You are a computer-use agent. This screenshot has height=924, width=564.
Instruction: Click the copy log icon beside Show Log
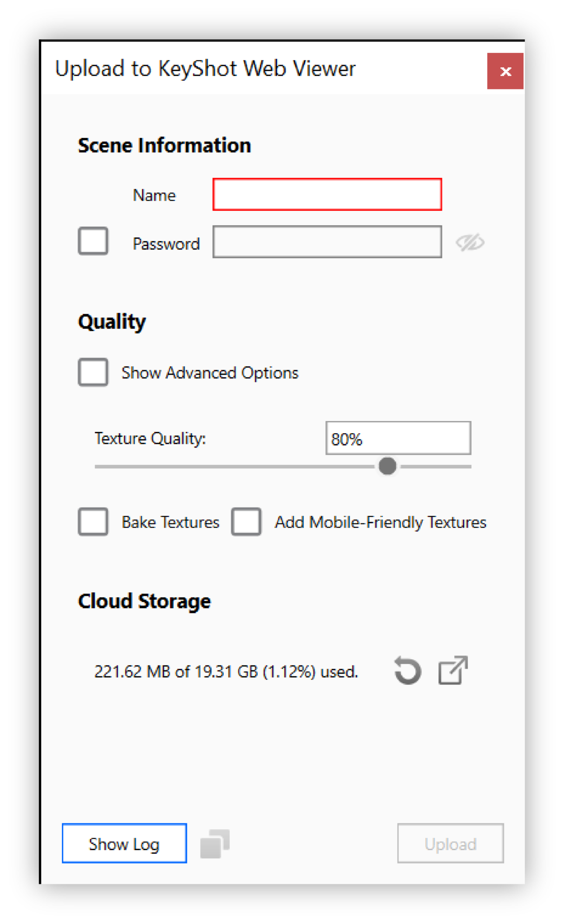[215, 843]
